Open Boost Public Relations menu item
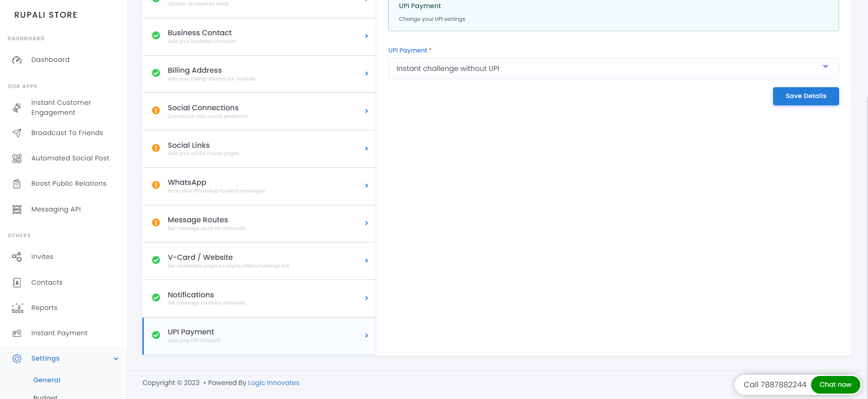 pyautogui.click(x=69, y=183)
